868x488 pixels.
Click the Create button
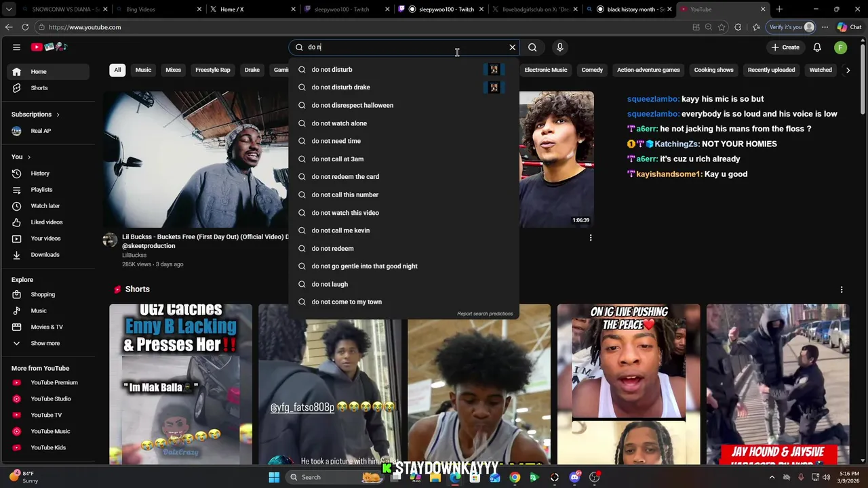[785, 47]
